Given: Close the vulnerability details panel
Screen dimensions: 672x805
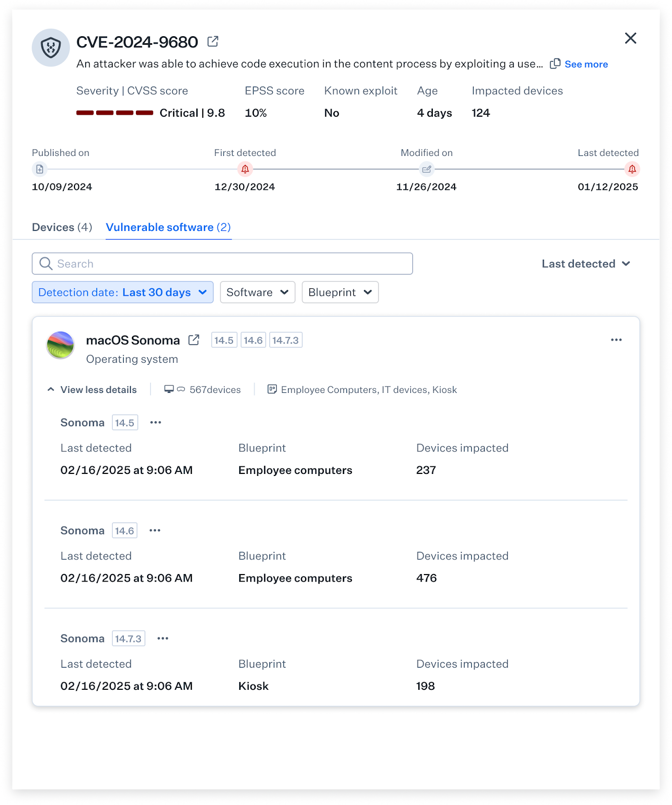Looking at the screenshot, I should click(x=630, y=38).
